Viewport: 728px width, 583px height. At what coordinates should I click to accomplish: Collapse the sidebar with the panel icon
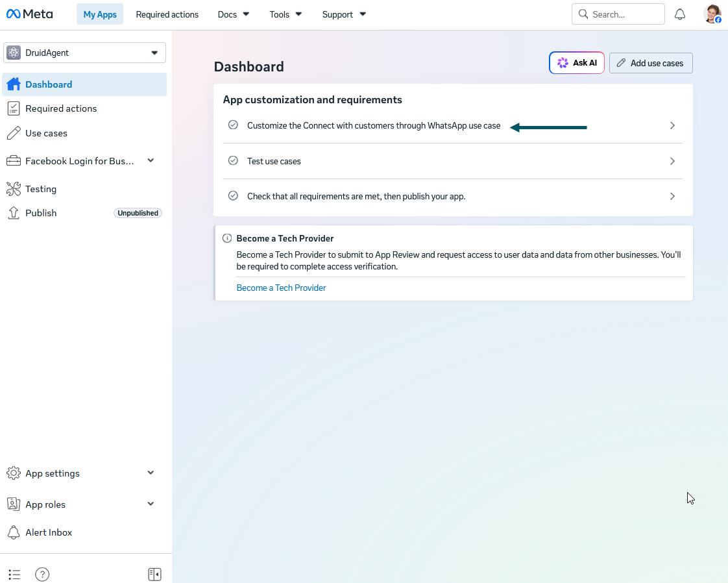coord(154,575)
